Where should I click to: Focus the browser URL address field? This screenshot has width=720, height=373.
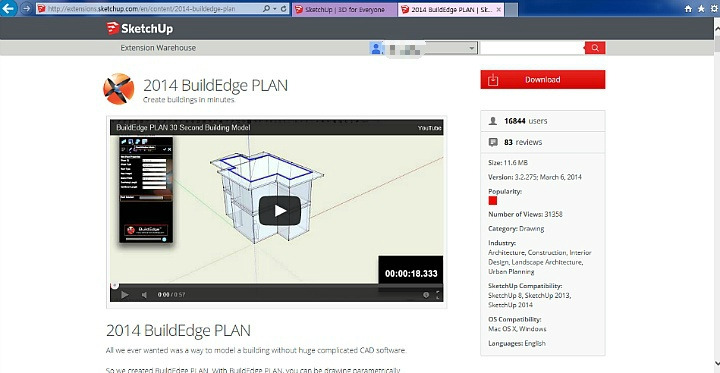tap(149, 9)
